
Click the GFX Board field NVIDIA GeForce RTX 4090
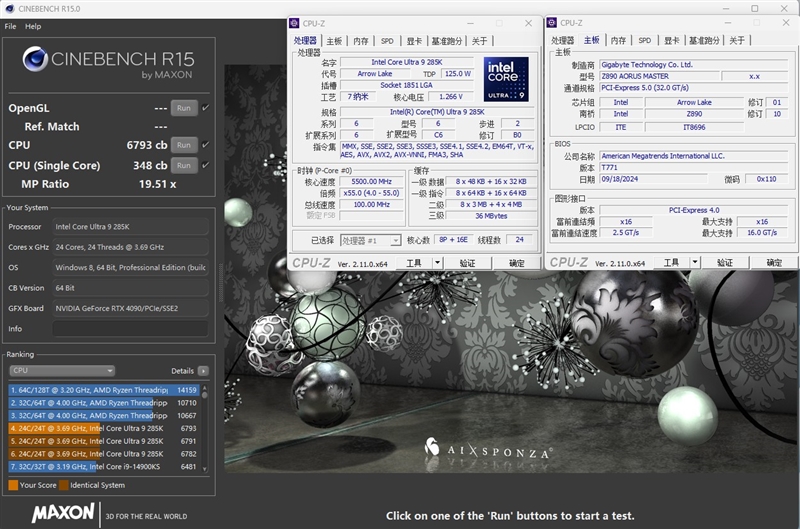[x=131, y=309]
